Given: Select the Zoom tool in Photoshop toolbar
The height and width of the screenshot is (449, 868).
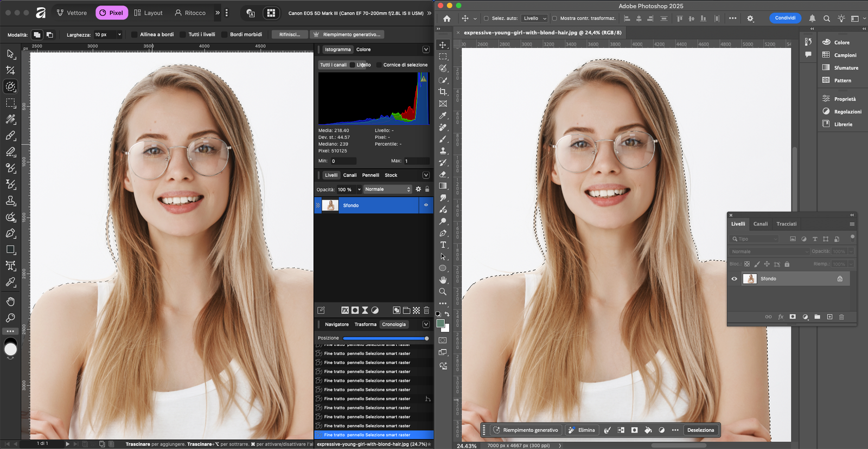Looking at the screenshot, I should point(443,292).
